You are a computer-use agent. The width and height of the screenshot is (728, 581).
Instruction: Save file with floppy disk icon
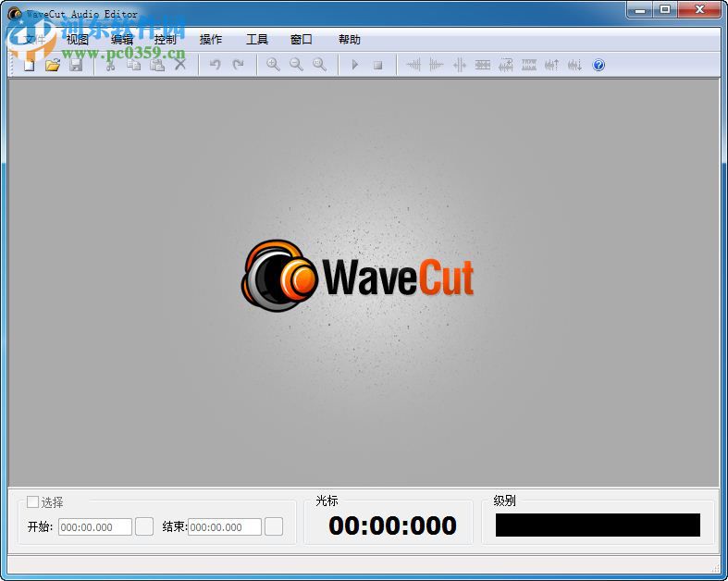click(76, 65)
